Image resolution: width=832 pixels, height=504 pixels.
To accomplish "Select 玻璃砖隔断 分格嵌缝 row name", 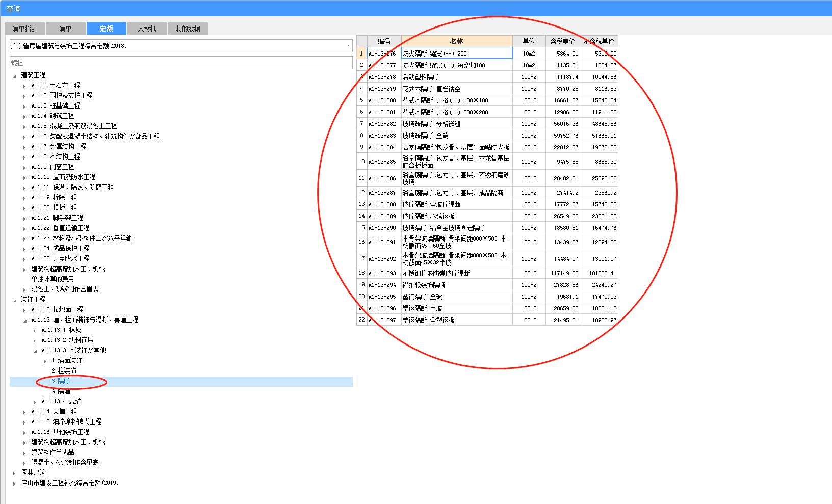I will tap(457, 124).
